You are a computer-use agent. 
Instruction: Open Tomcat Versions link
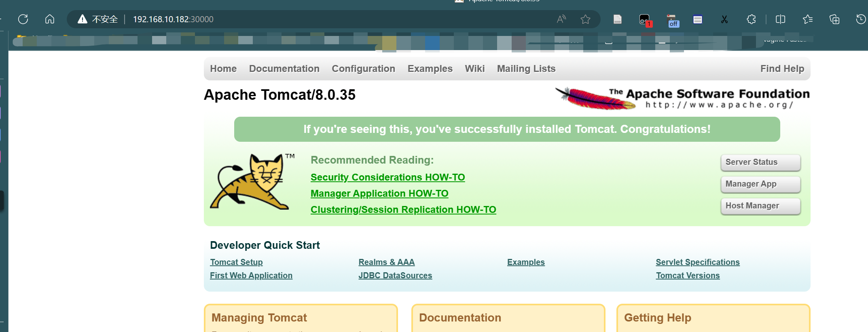tap(688, 275)
